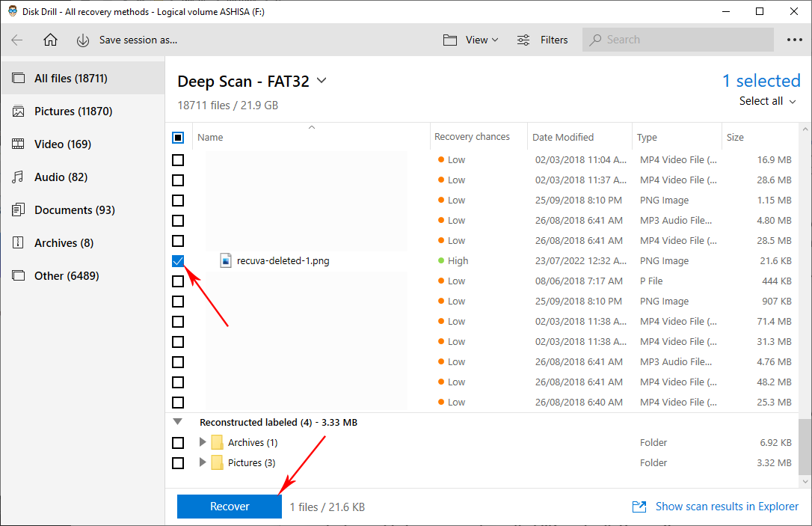Click the 48.2 MB size cell

point(774,382)
